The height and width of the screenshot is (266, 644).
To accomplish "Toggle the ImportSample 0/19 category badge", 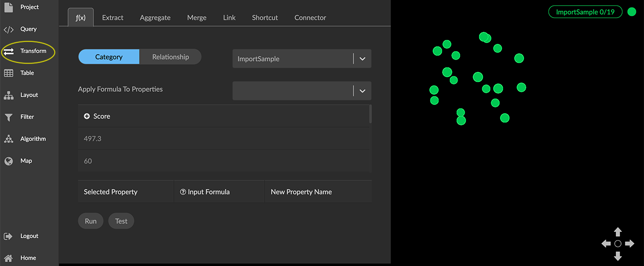I will pos(585,12).
